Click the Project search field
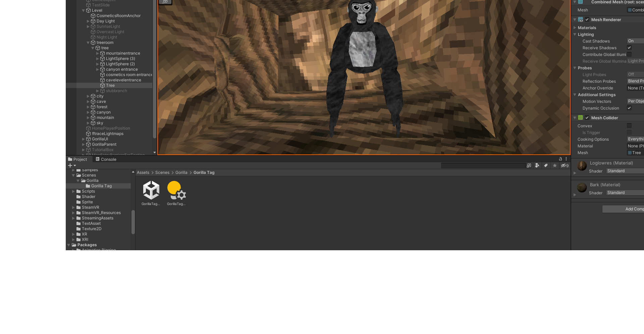The width and height of the screenshot is (644, 334). tap(483, 165)
